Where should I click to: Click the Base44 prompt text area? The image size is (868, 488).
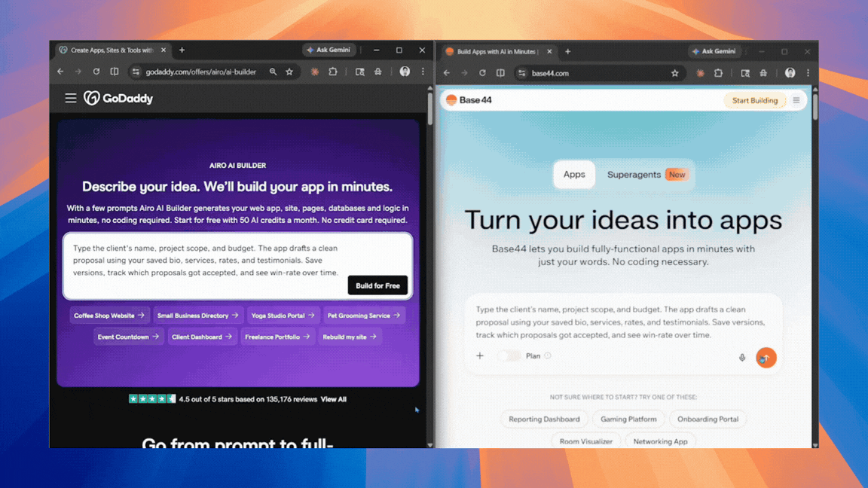click(622, 322)
